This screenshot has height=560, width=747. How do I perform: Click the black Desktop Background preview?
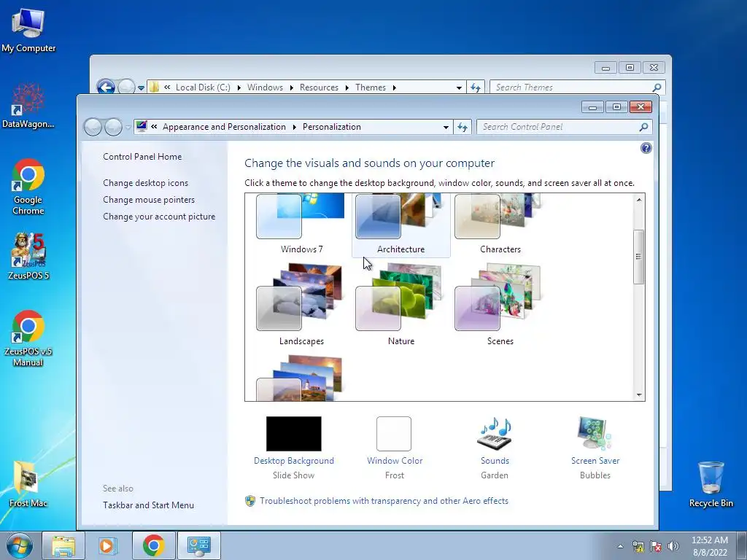point(293,434)
